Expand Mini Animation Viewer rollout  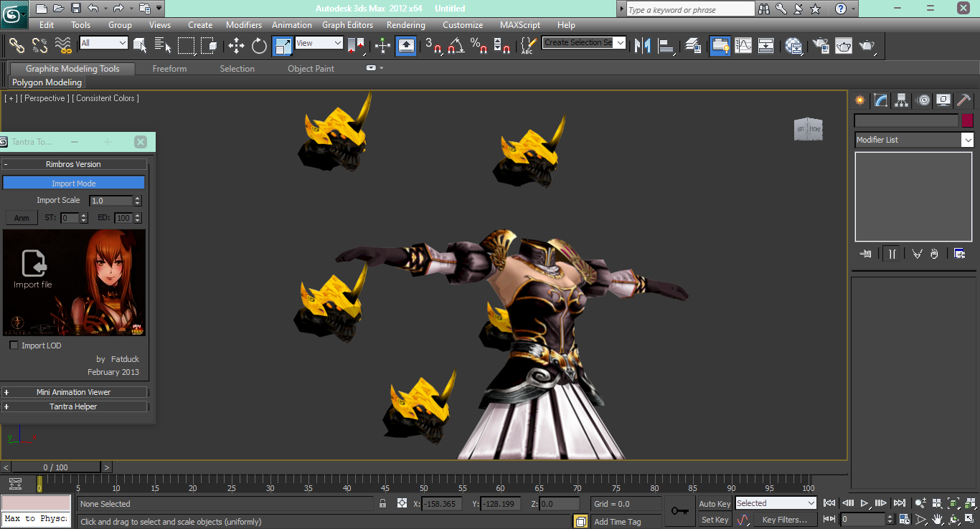pos(74,392)
